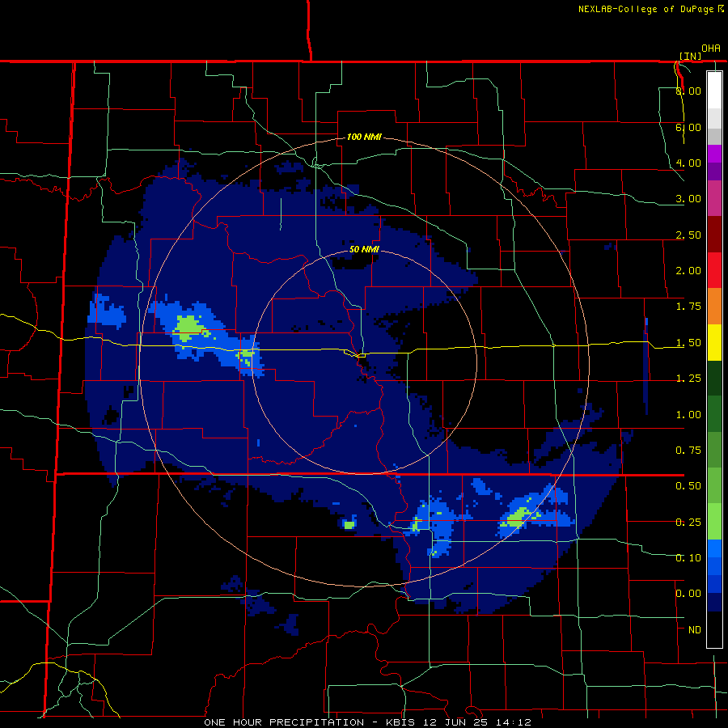Screen dimensions: 728x728
Task: Select the 6.00 legend value
Action: click(688, 127)
